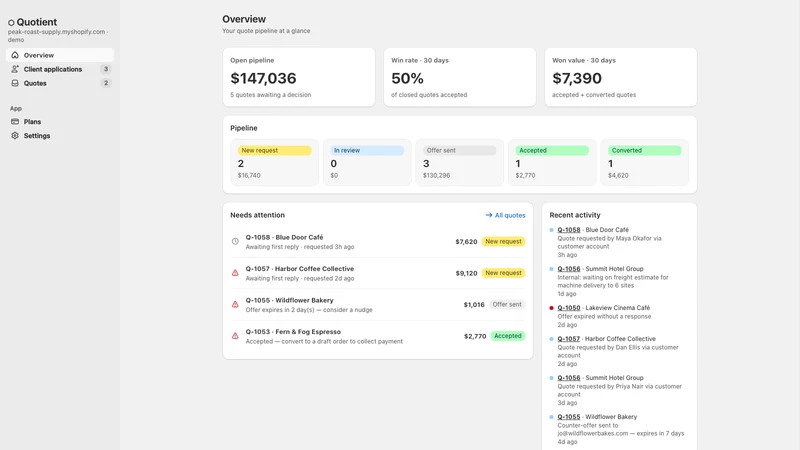Open the Q-1058 - Blue Door Café row
The width and height of the screenshot is (800, 450).
coord(378,242)
